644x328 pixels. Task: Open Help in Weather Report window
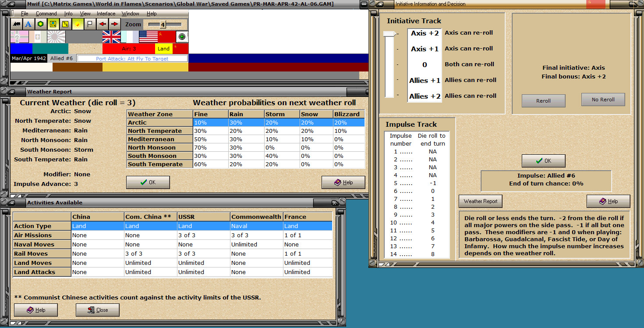343,182
